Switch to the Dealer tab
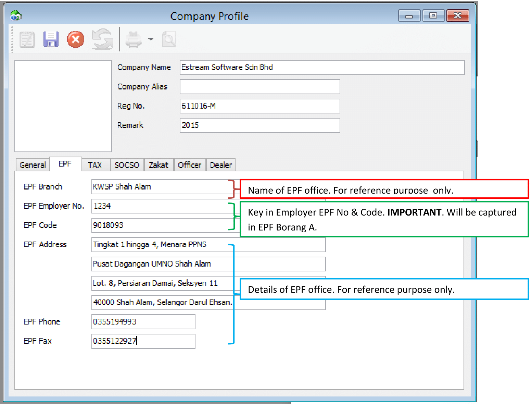 point(221,165)
